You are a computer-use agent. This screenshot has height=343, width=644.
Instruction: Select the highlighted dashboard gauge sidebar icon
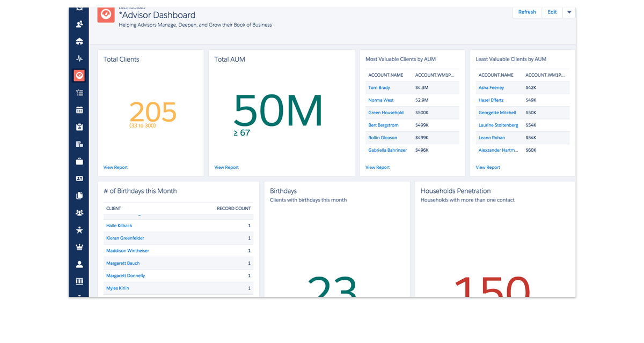pyautogui.click(x=79, y=76)
